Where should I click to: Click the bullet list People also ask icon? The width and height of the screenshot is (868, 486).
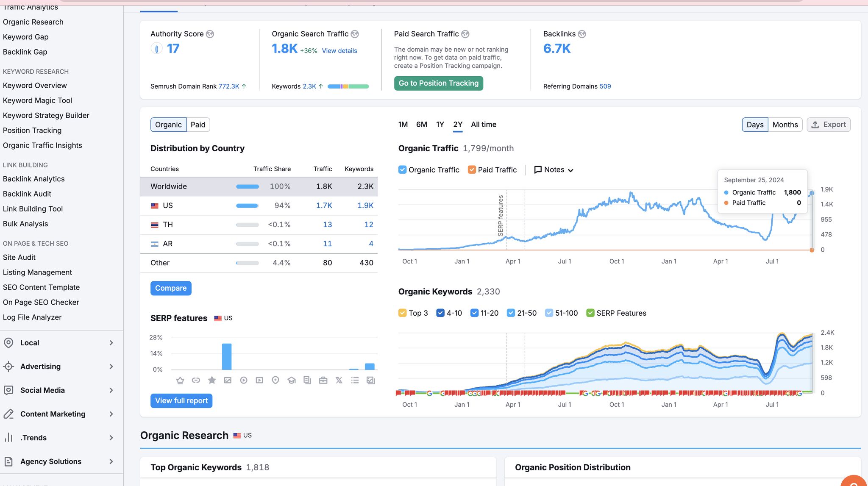pos(355,380)
